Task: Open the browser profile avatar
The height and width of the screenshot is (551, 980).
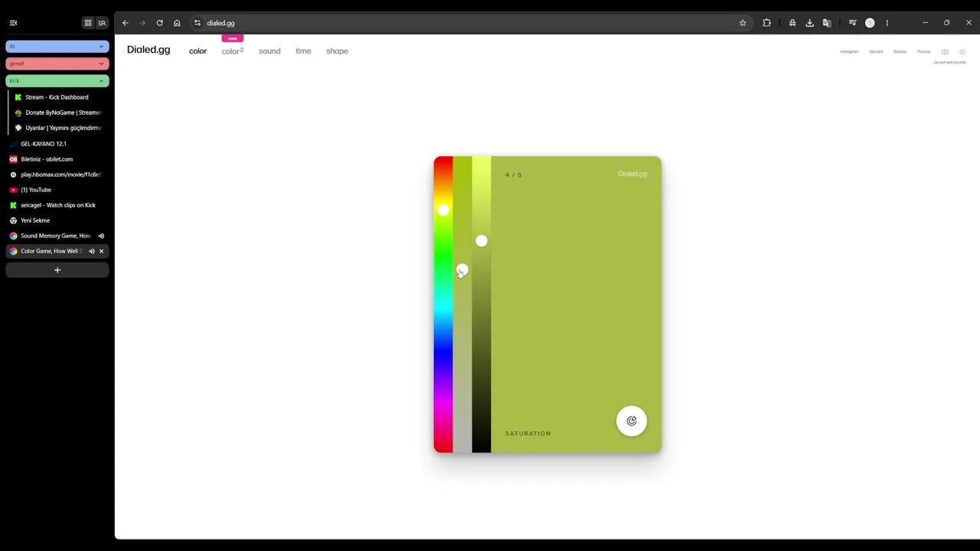Action: point(870,23)
